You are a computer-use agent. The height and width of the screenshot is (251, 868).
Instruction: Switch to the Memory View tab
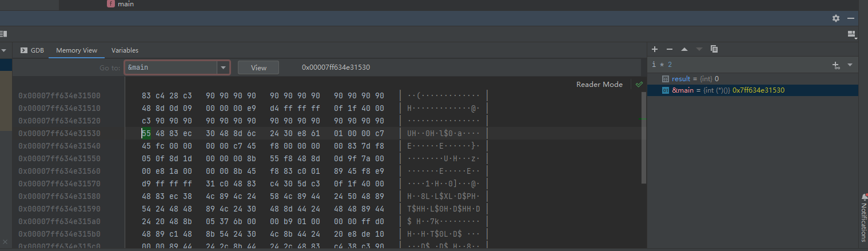(77, 50)
